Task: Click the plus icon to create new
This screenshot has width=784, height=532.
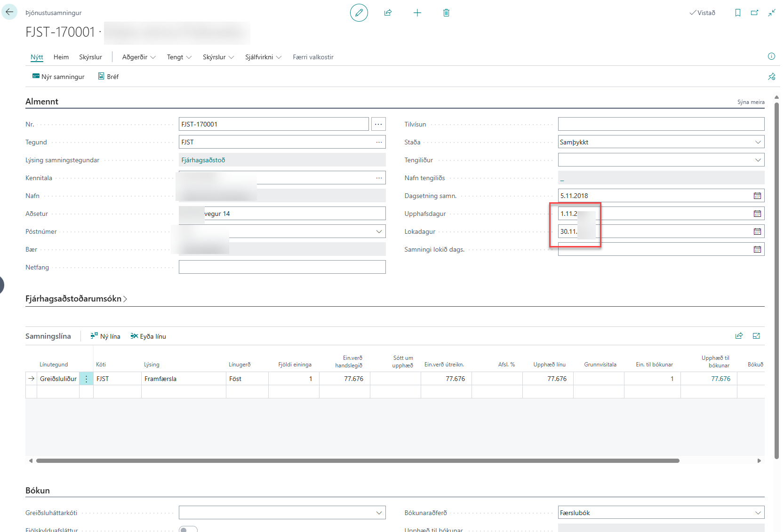Action: pyautogui.click(x=417, y=13)
